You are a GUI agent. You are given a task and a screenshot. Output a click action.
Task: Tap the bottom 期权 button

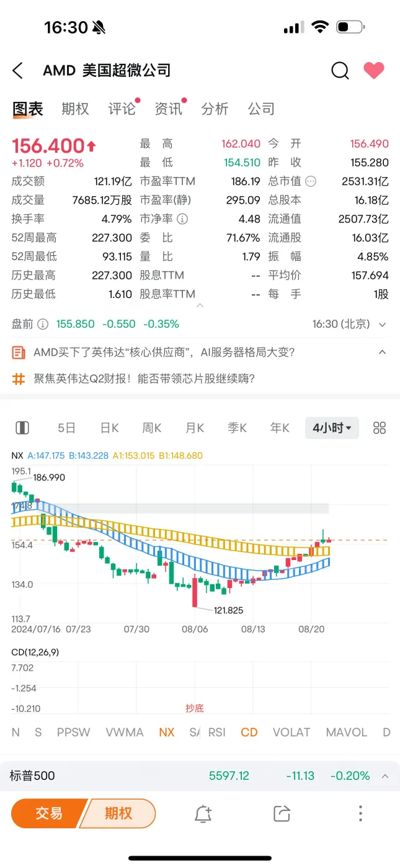[118, 813]
